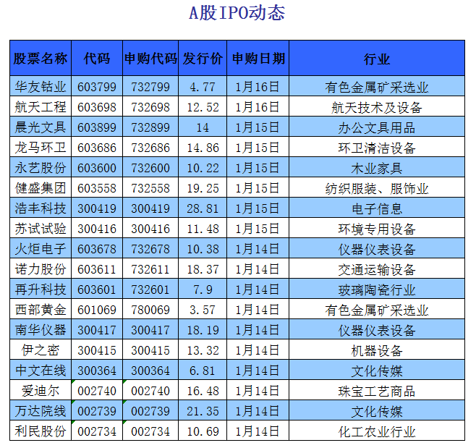Click stock name 苏试试验
Viewport: 476px width, 448px height.
pyautogui.click(x=41, y=229)
